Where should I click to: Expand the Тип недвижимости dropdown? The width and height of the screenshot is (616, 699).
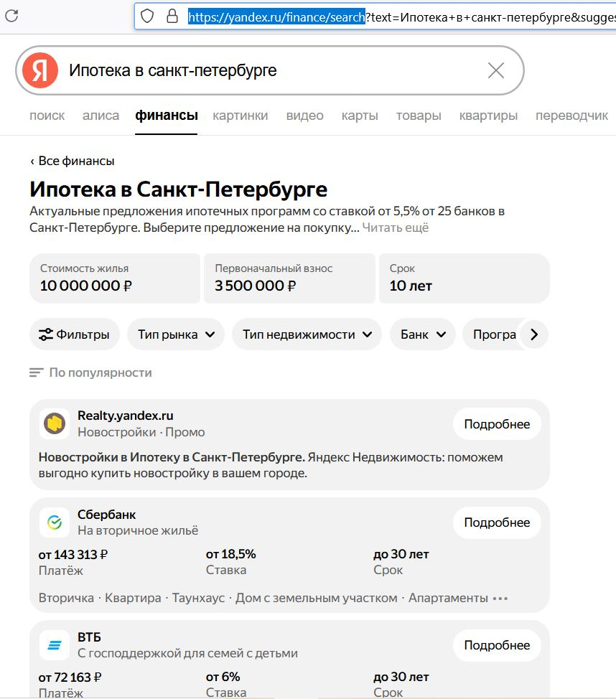[307, 334]
